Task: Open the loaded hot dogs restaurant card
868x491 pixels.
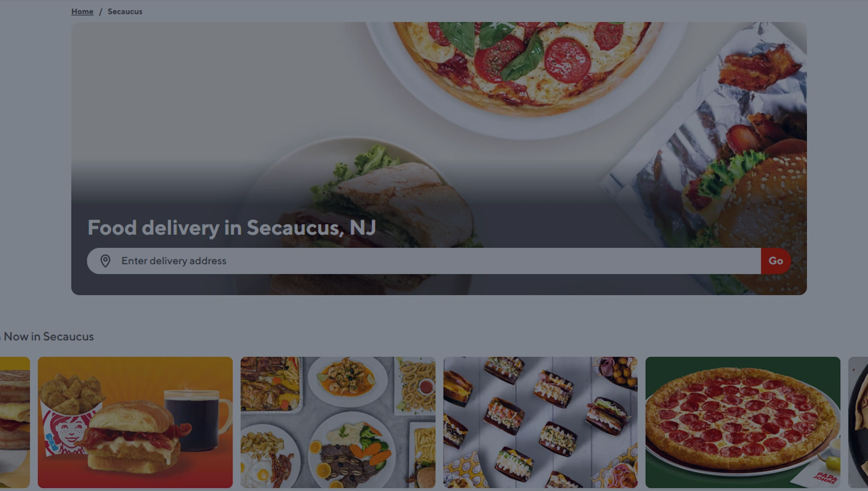Action: click(x=540, y=422)
